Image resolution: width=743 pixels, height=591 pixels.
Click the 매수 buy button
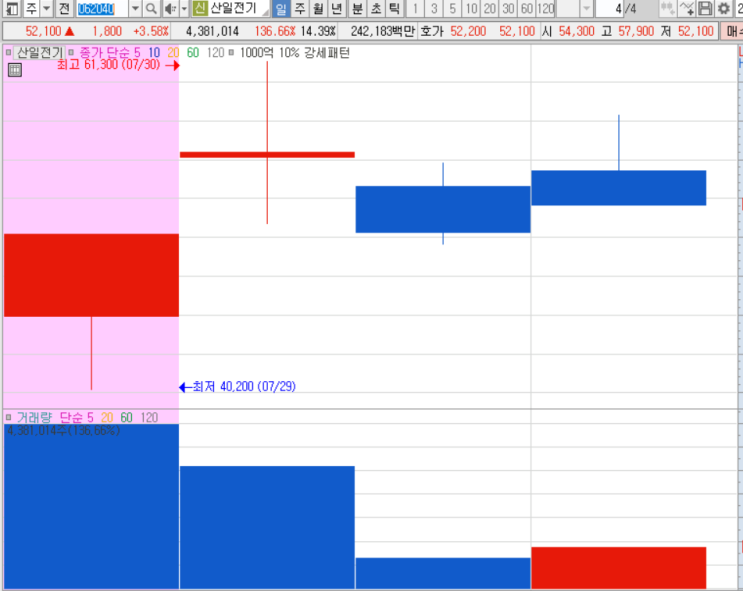point(732,31)
